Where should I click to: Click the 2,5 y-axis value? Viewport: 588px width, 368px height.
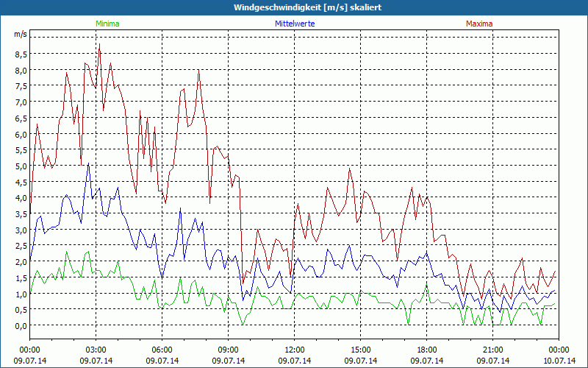click(21, 246)
